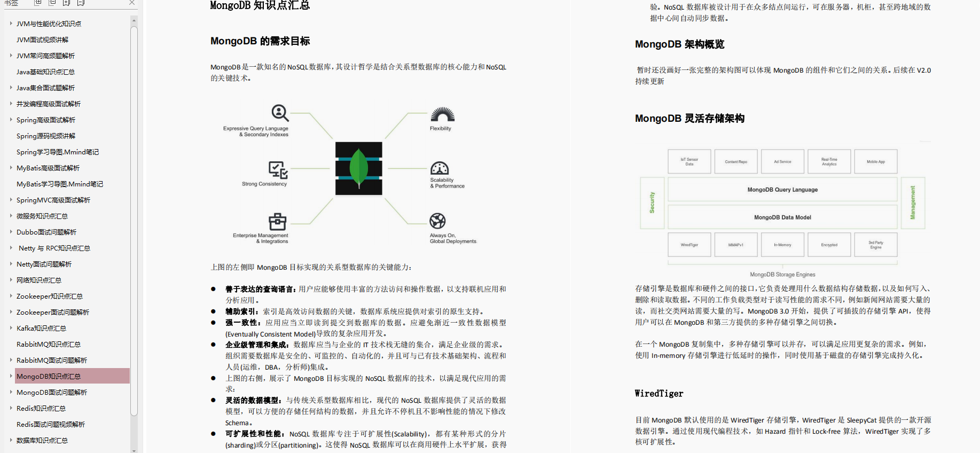980x453 pixels.
Task: Expand the MyBatis高级面试解析 bookmark arrow
Action: click(x=11, y=168)
